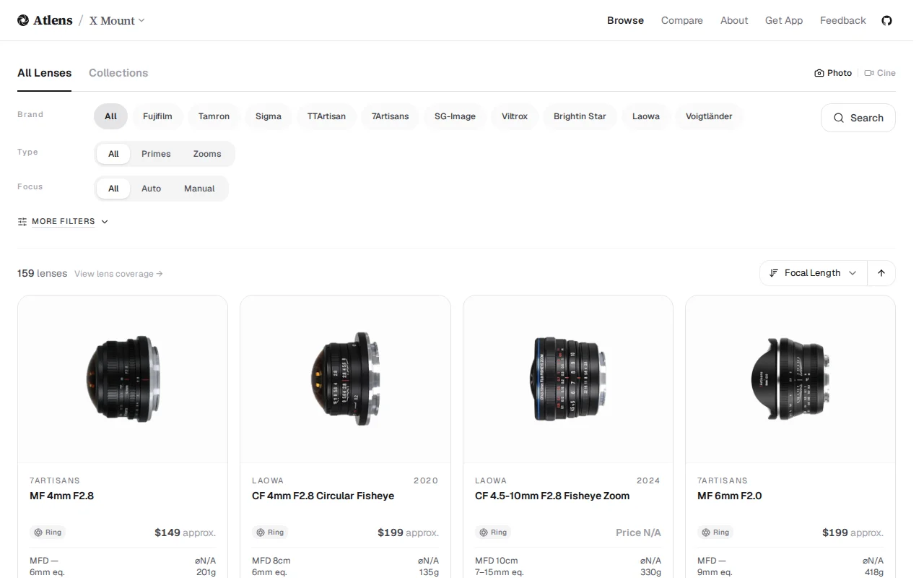Switch to Photo mode
924x578 pixels.
point(833,73)
